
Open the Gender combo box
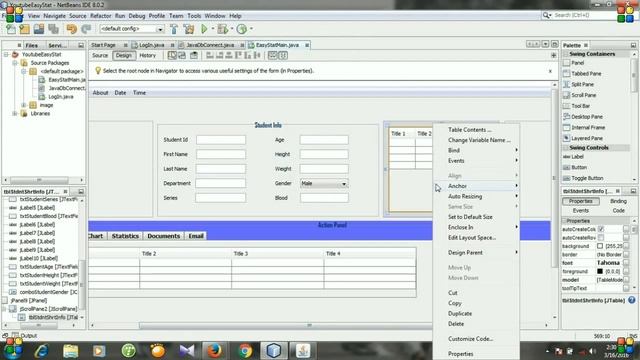click(324, 184)
